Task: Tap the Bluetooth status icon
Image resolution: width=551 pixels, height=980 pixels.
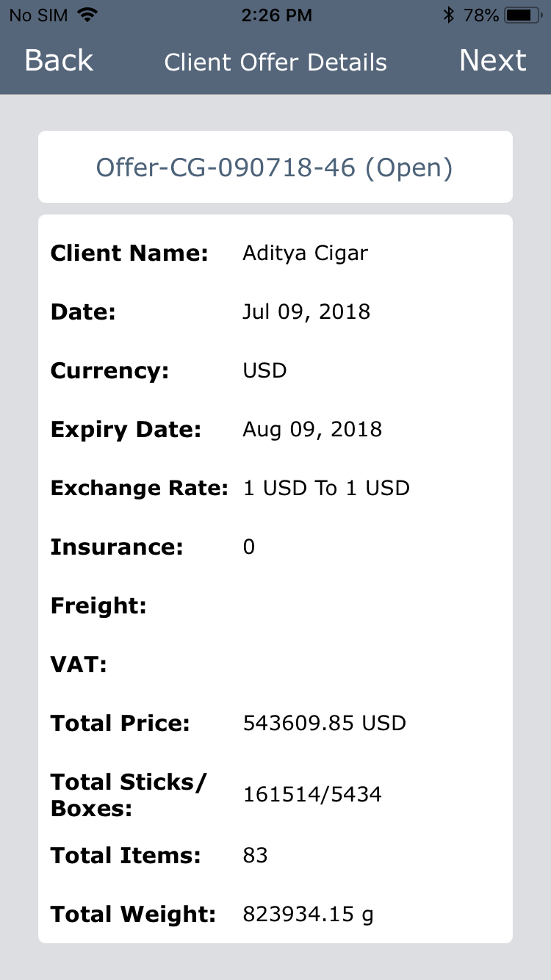Action: pyautogui.click(x=449, y=15)
